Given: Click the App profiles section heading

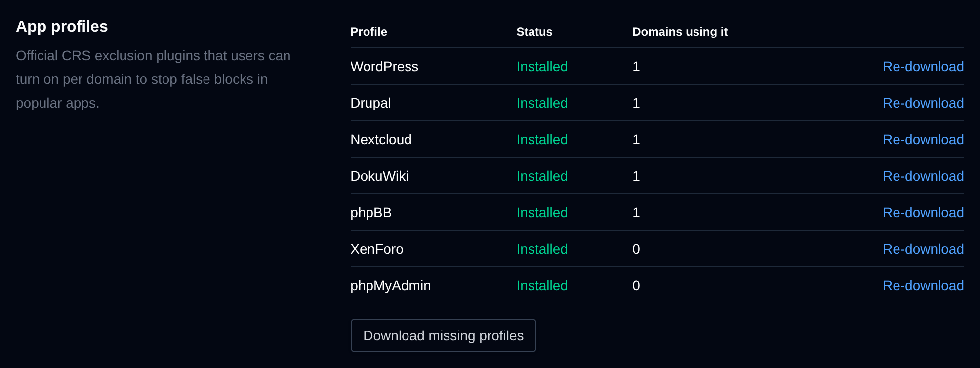Looking at the screenshot, I should (62, 26).
